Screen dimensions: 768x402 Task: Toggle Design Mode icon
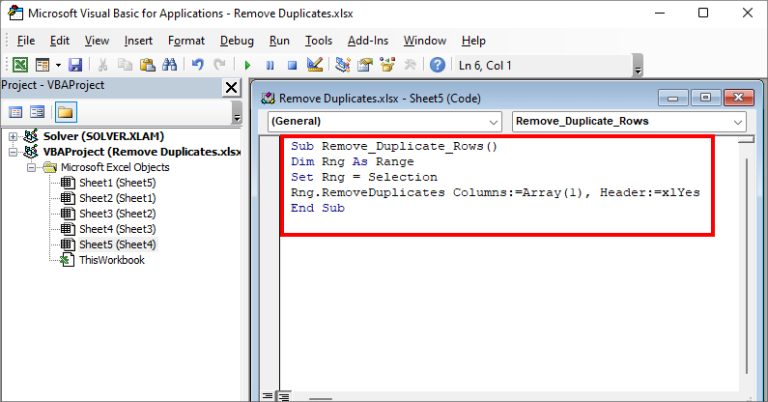(314, 65)
